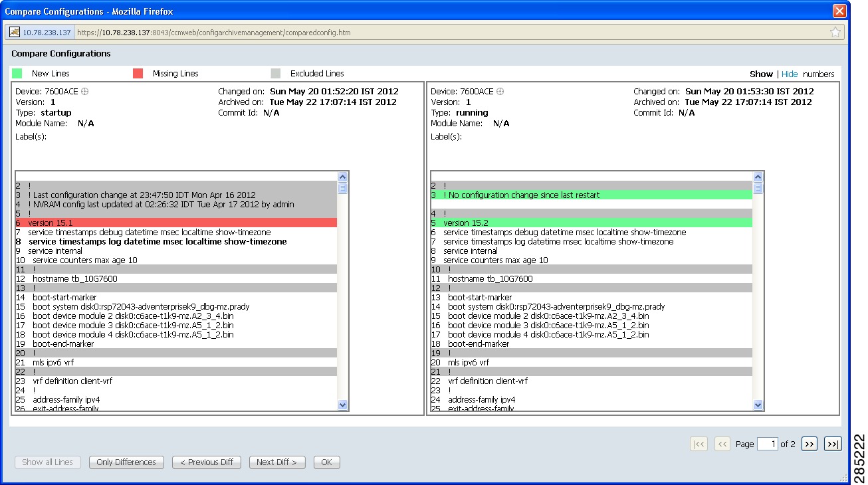Viewport: 868px width, 485px height.
Task: Click Hide line numbers link
Action: [x=790, y=74]
